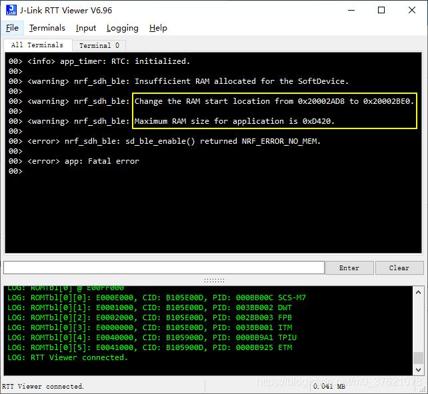Click the log line ending with SCS-M7

[x=156, y=297]
